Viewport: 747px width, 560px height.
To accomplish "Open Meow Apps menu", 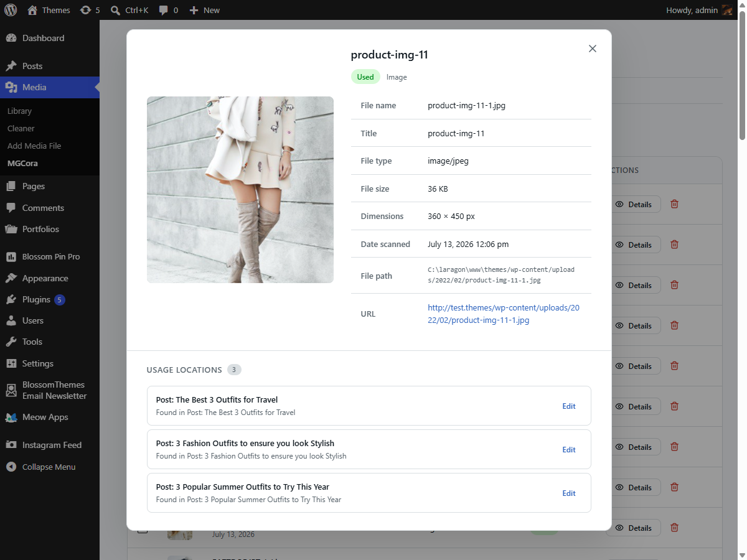I will point(50,417).
